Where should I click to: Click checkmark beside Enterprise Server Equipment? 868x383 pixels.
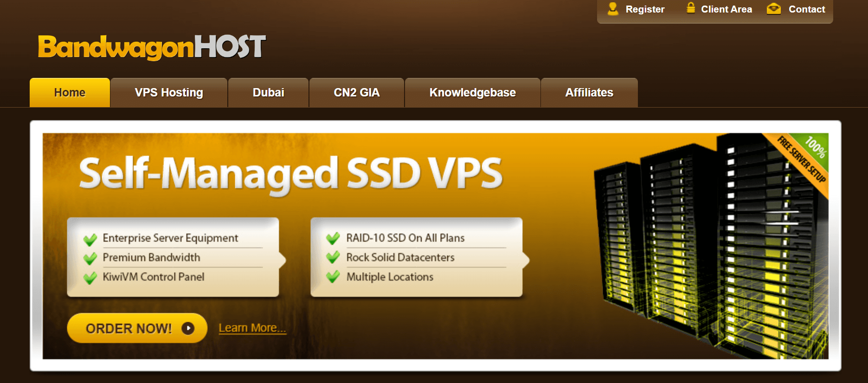pos(90,239)
